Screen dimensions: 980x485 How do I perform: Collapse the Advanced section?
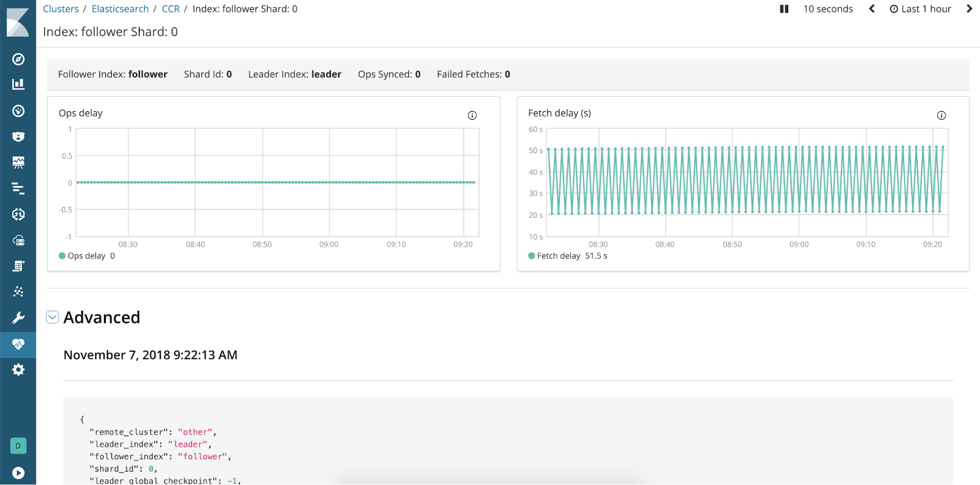pyautogui.click(x=52, y=317)
